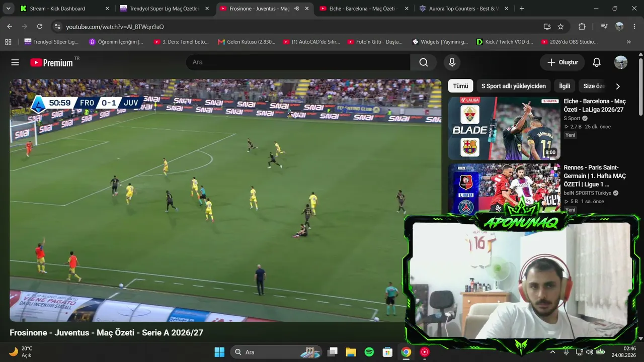Viewport: 644px width, 362px height.
Task: Open Elche - Barcelona video title
Action: [595, 105]
